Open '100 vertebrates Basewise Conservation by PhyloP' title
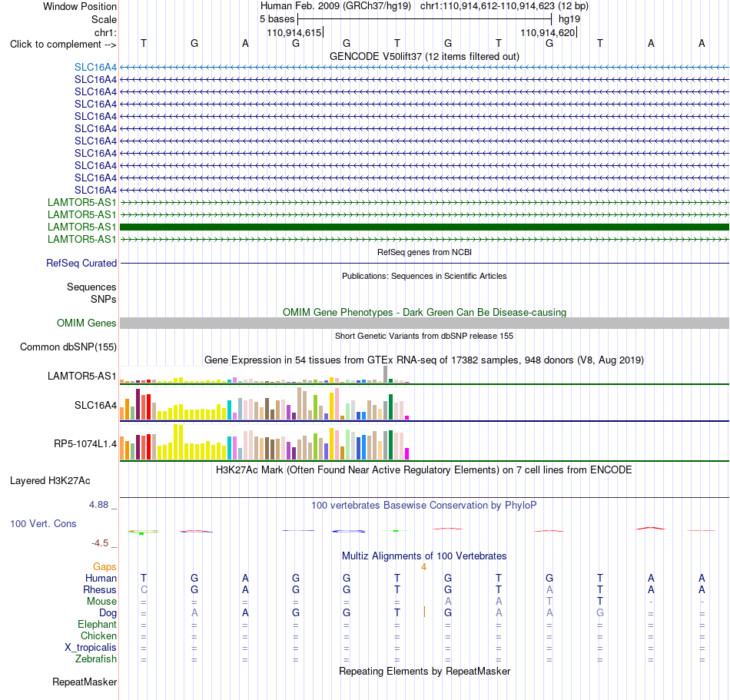730x700 pixels. (x=424, y=505)
